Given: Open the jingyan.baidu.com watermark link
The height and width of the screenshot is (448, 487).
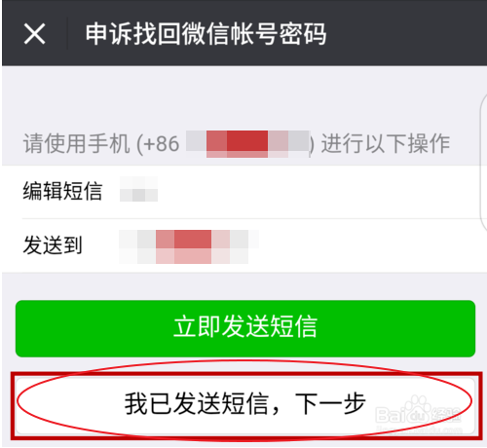Looking at the screenshot, I should [419, 430].
